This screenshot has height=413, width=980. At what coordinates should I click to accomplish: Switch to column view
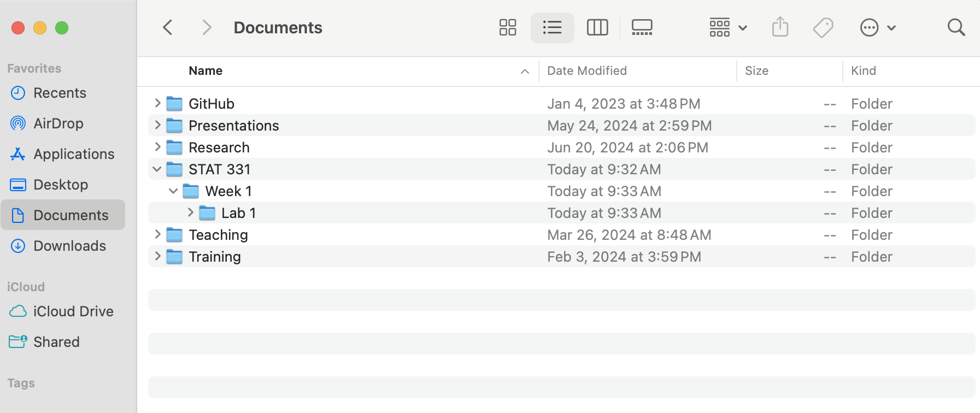(x=597, y=27)
